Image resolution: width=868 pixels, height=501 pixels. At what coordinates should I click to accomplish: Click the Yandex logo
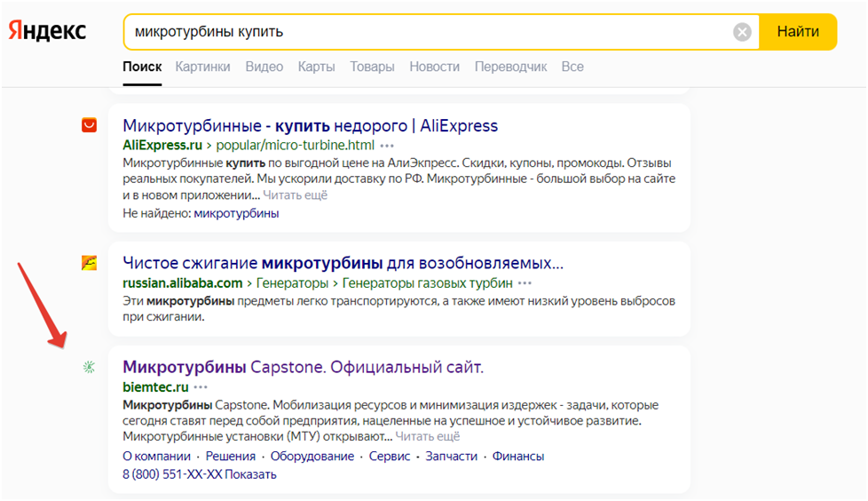click(x=48, y=31)
